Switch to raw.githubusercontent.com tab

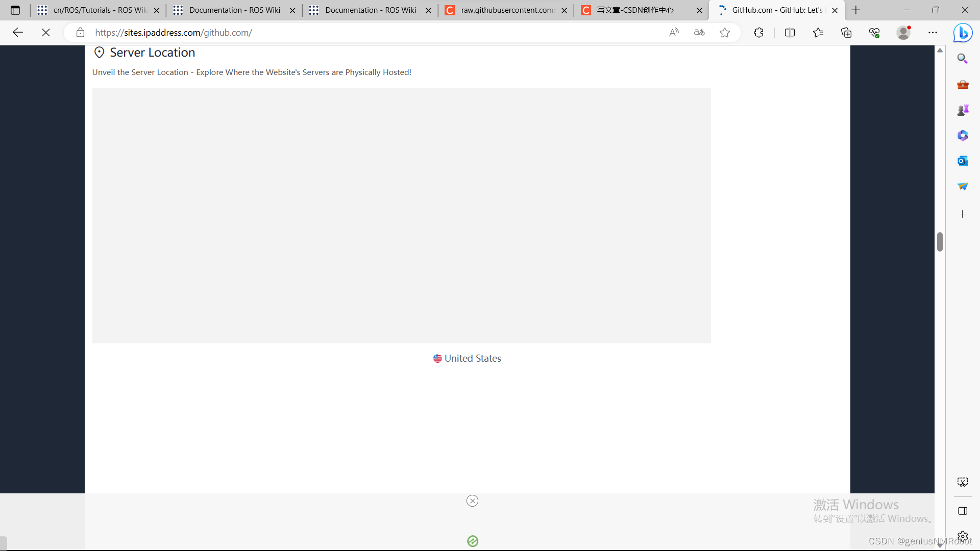pos(506,10)
